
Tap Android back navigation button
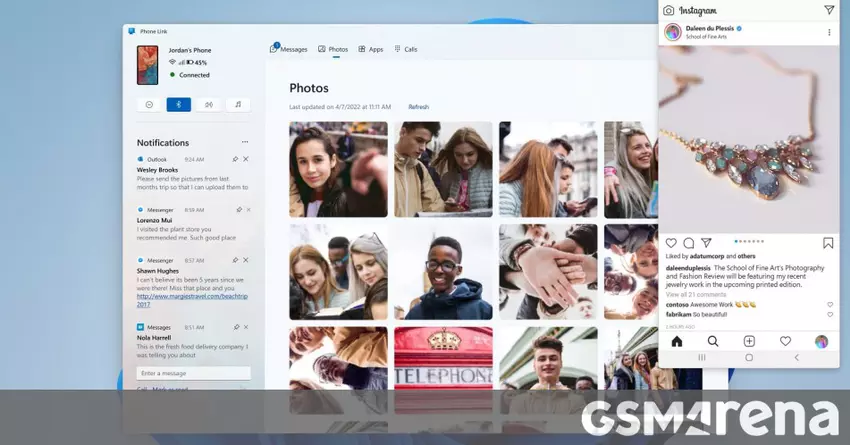(x=796, y=357)
